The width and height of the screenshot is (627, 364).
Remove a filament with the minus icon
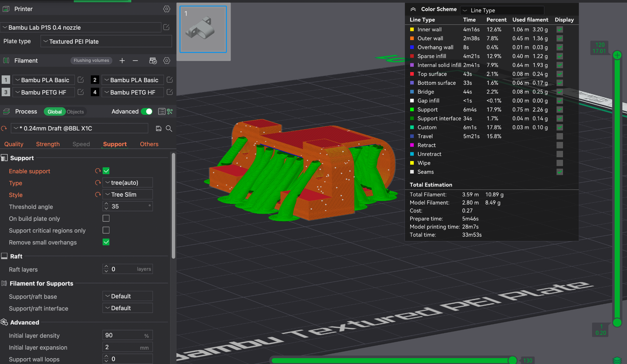(135, 60)
